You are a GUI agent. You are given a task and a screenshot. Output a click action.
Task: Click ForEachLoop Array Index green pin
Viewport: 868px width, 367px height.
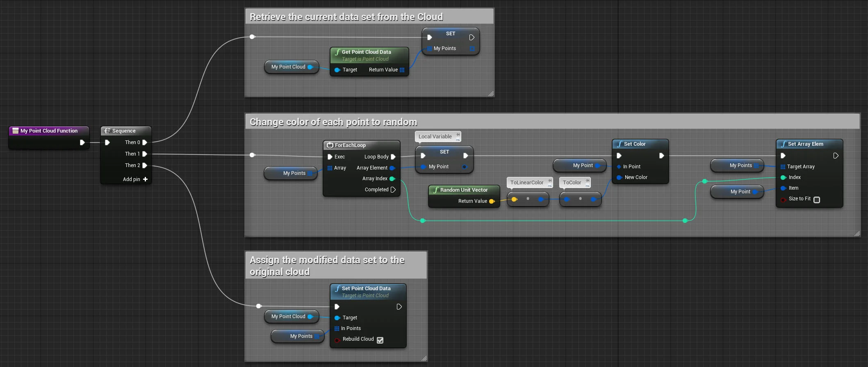point(392,179)
